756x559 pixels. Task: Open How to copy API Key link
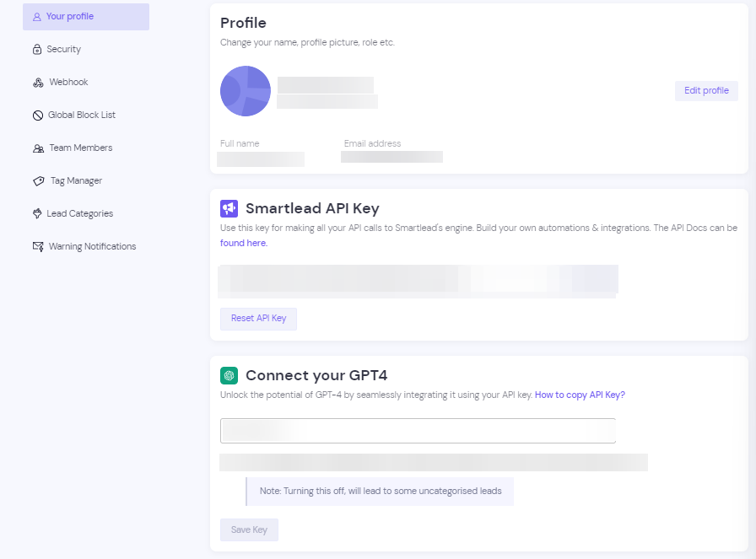pyautogui.click(x=580, y=395)
